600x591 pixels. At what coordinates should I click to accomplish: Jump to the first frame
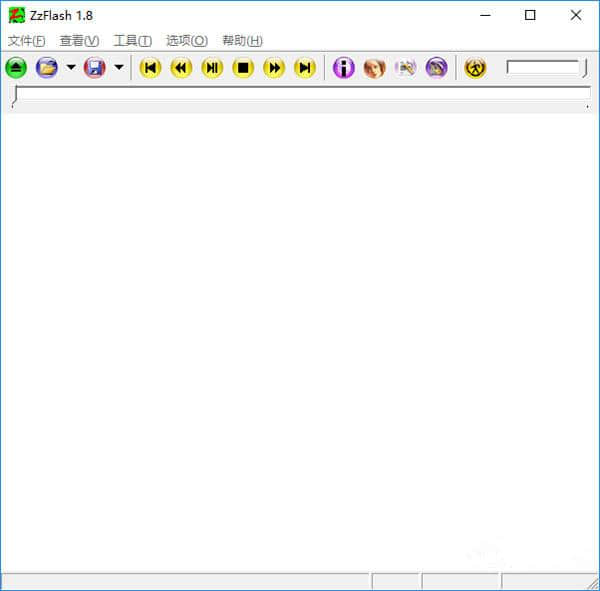coord(150,68)
